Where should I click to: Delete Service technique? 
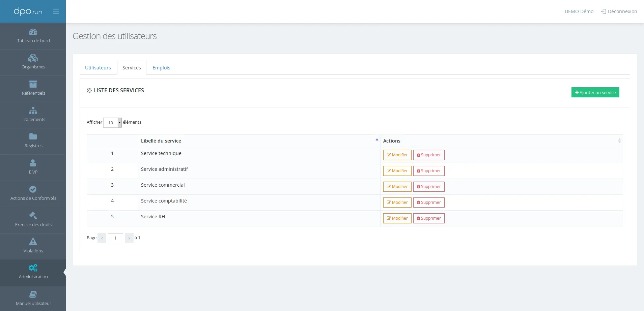[x=429, y=155]
